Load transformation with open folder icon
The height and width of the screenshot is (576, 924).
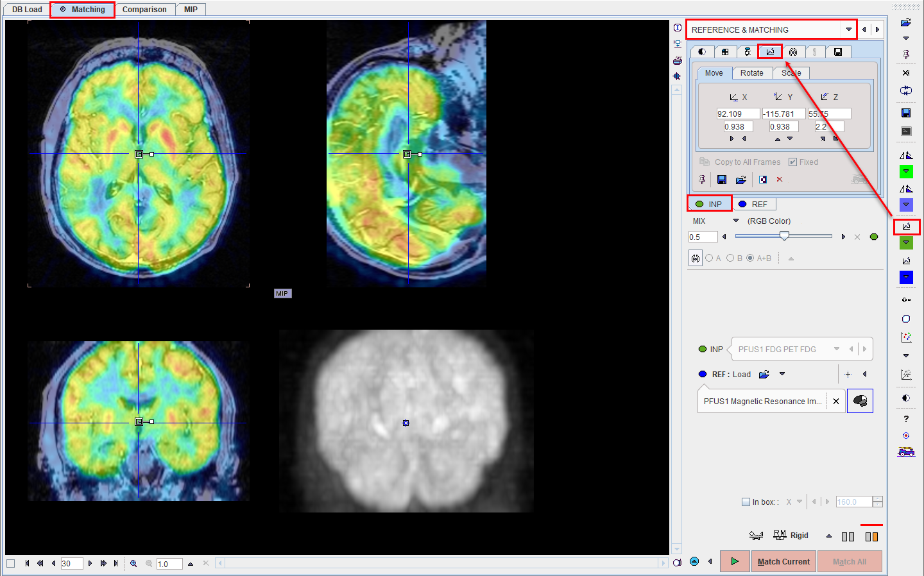click(741, 180)
